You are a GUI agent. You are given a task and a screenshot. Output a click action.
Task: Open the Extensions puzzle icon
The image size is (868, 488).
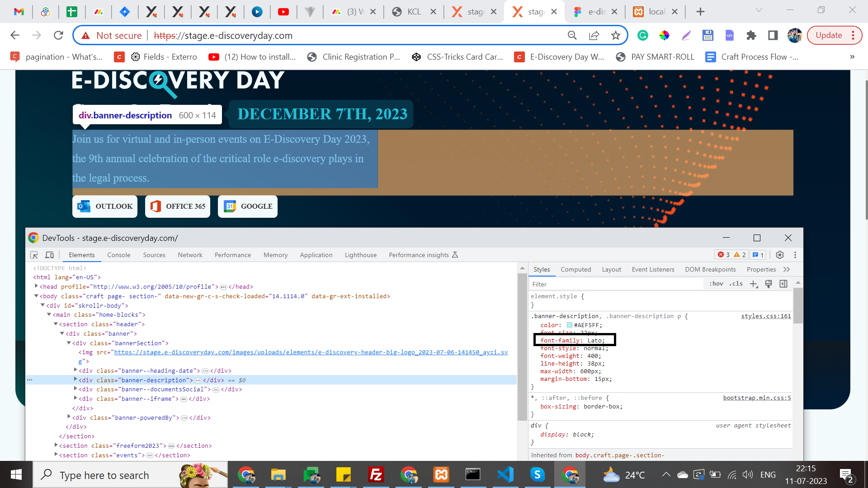click(x=751, y=35)
